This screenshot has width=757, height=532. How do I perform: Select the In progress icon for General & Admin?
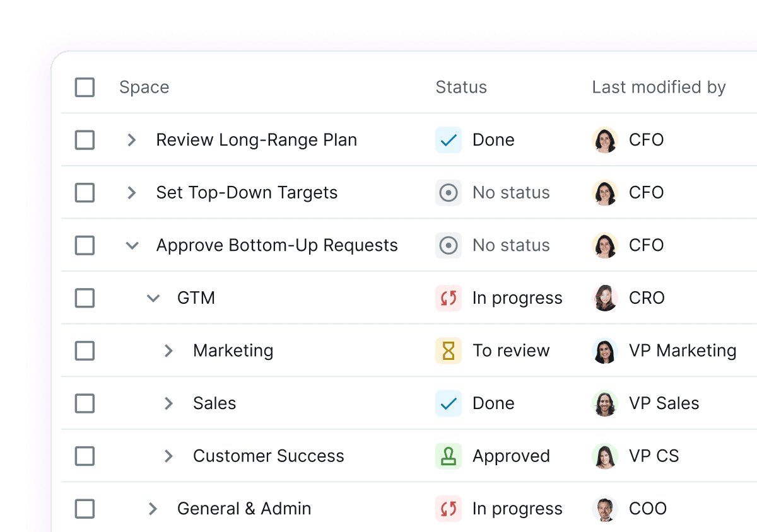(x=449, y=509)
